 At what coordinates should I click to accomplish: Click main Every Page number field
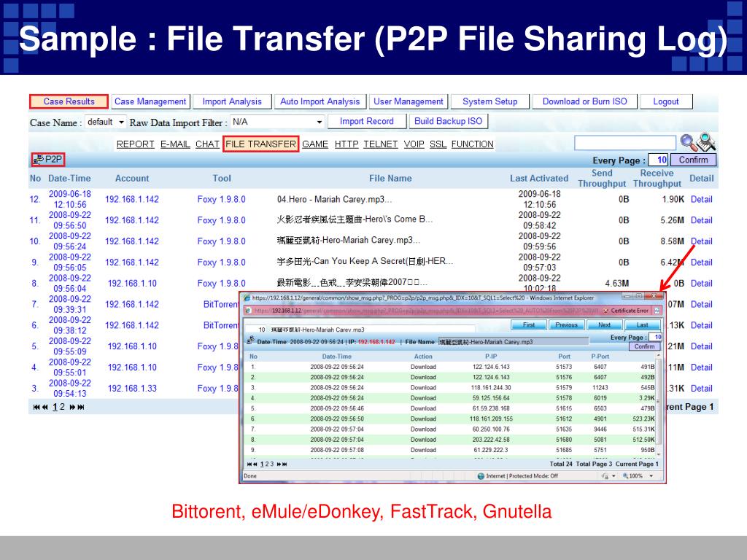pyautogui.click(x=659, y=160)
